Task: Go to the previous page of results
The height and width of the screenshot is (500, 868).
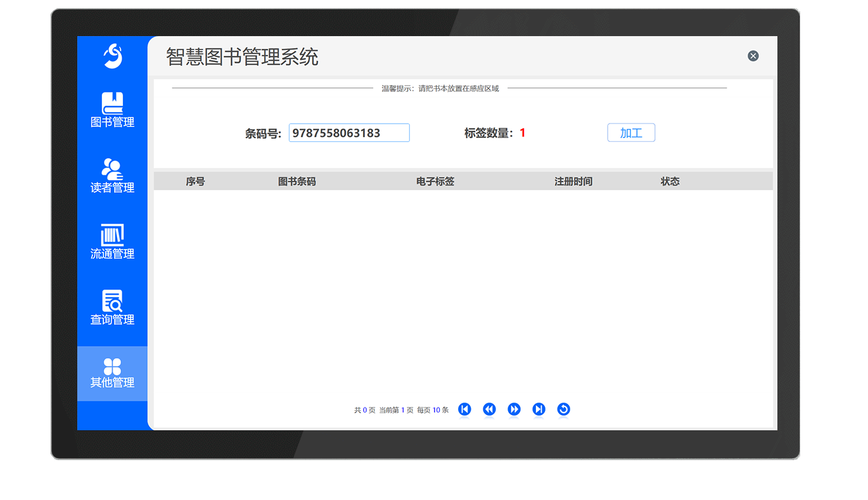Action: click(x=489, y=409)
